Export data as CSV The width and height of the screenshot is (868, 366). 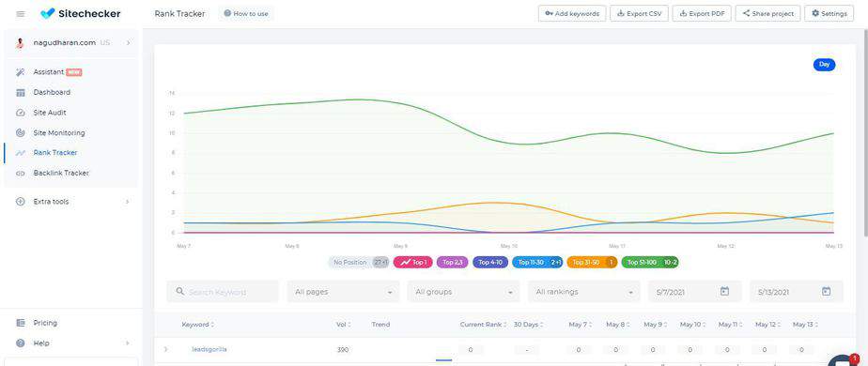coord(639,14)
